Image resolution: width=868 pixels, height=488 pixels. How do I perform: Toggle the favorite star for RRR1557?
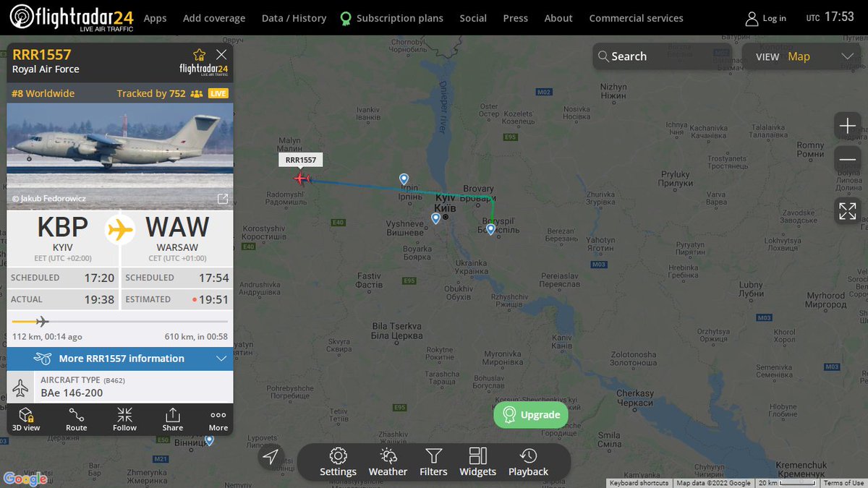199,55
